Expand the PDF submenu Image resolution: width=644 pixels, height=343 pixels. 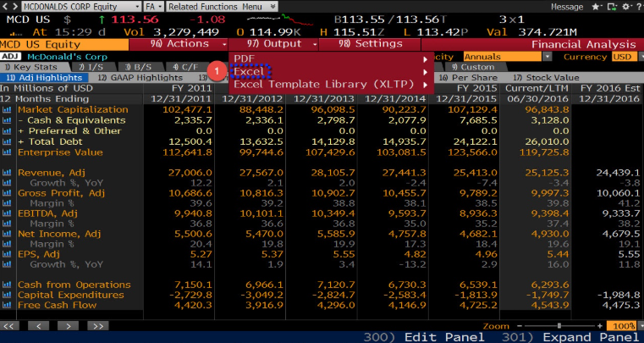point(331,58)
